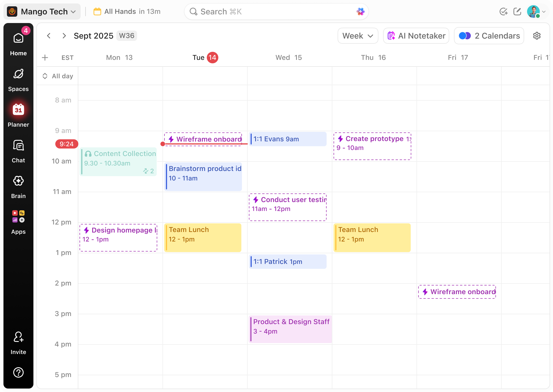Open the All Hands meeting starting soon
The height and width of the screenshot is (392, 553).
[127, 12]
